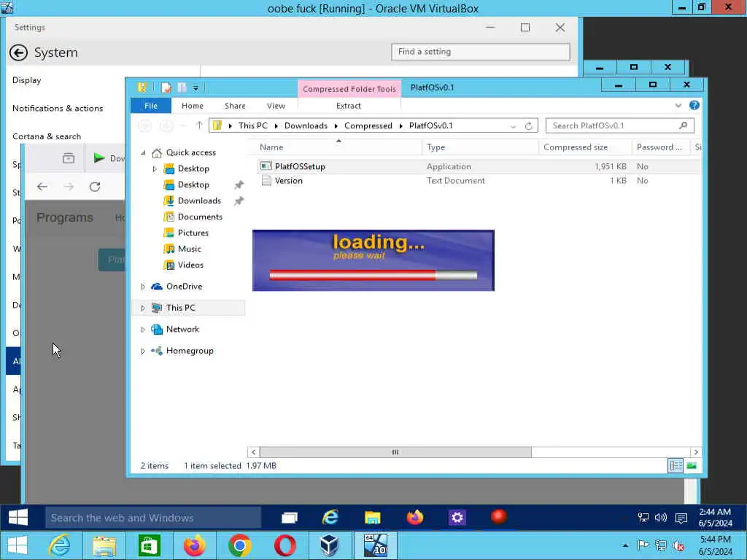Refresh the PlatfOSv0.1 folder view
Screen dimensions: 747x560
click(528, 125)
